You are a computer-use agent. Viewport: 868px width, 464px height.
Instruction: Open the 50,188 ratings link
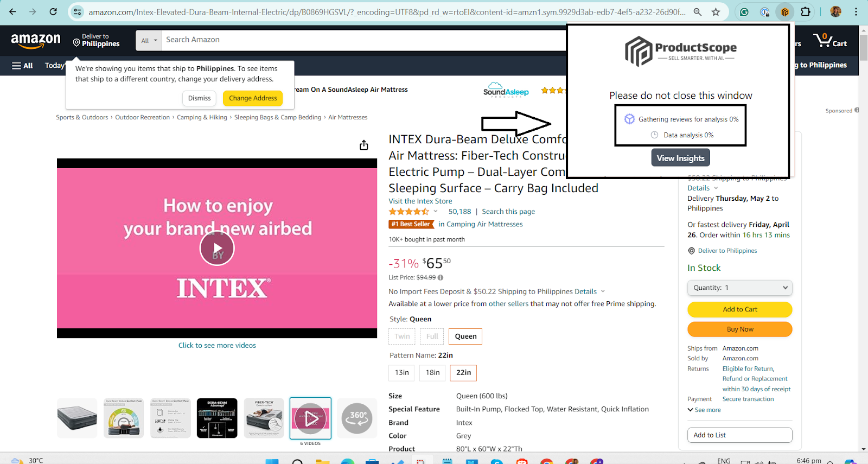[x=459, y=212]
